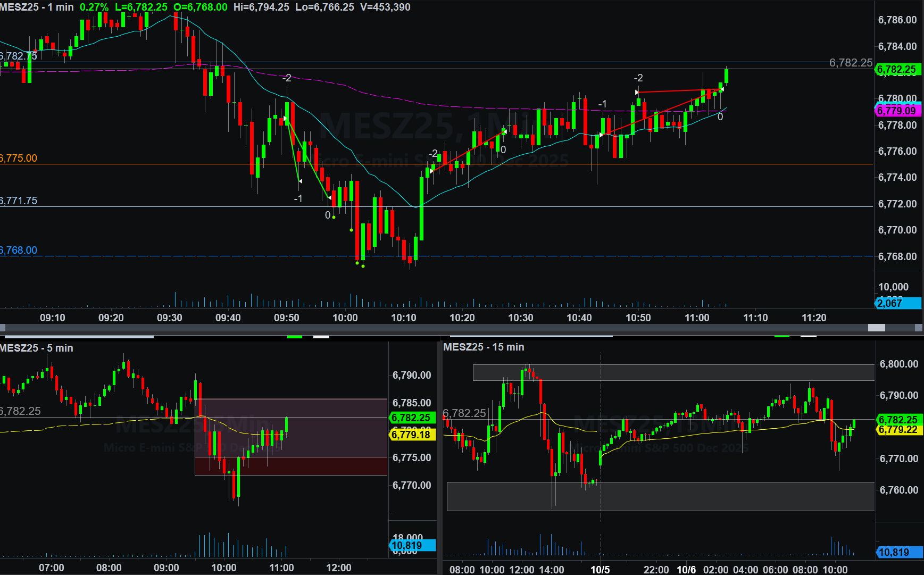The width and height of the screenshot is (924, 575).
Task: Click the yellow 6,779.18 marker on 5-min chart
Action: click(411, 435)
